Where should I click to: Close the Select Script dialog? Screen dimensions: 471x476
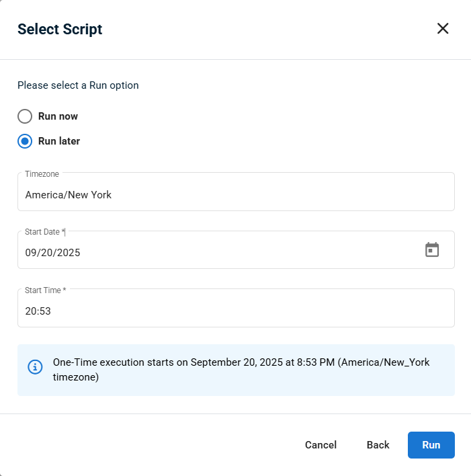coord(443,28)
